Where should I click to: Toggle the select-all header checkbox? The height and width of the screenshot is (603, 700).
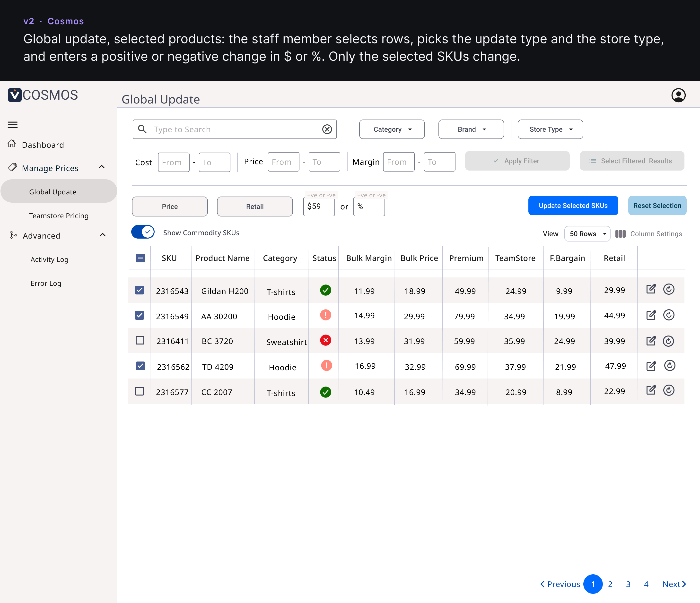click(140, 258)
